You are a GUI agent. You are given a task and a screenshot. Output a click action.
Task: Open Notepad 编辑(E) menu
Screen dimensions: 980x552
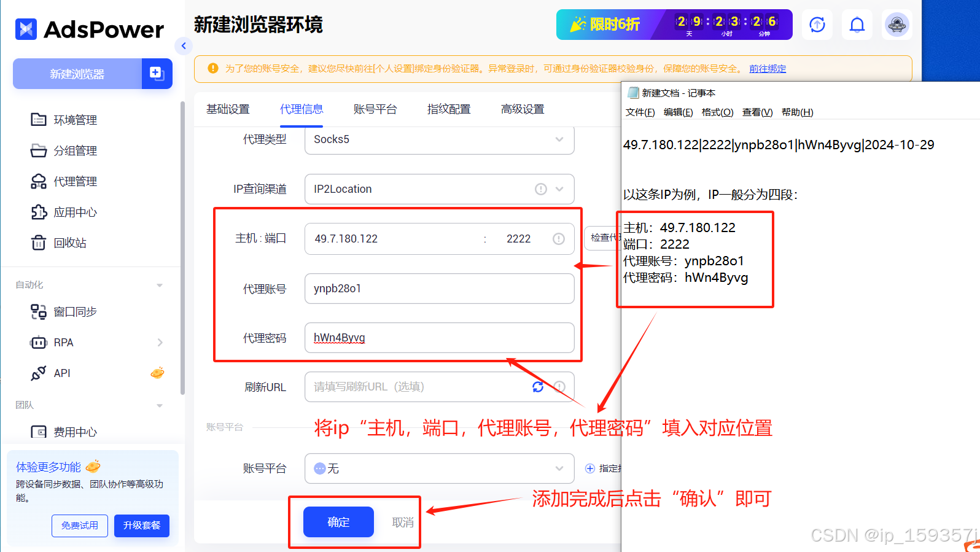click(x=678, y=112)
